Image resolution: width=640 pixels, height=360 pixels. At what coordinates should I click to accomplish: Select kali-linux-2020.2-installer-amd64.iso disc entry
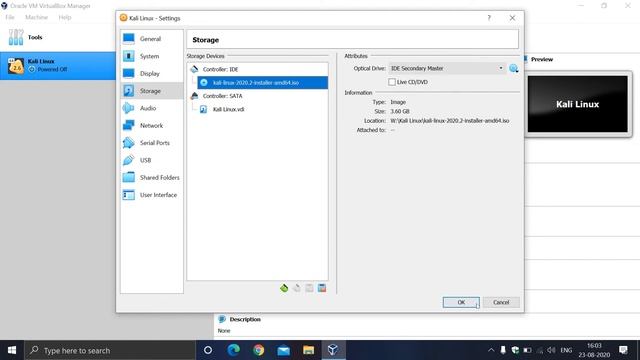[262, 82]
